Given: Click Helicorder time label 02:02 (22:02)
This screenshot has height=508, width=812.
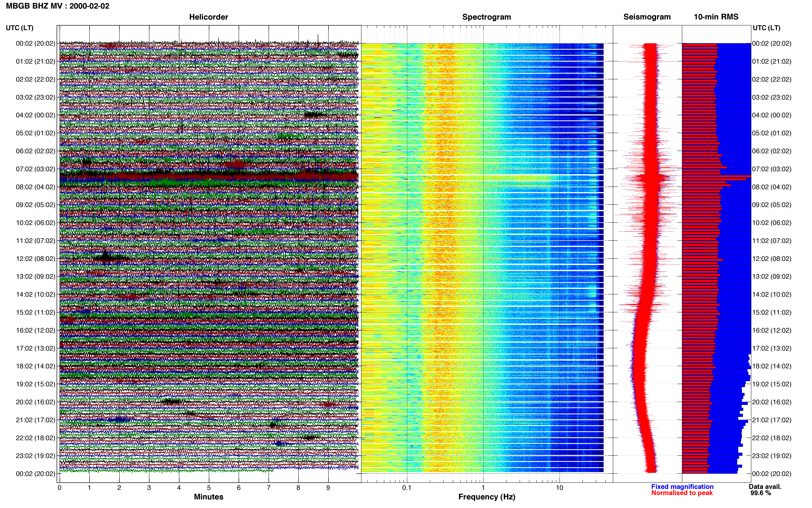Looking at the screenshot, I should pos(36,79).
